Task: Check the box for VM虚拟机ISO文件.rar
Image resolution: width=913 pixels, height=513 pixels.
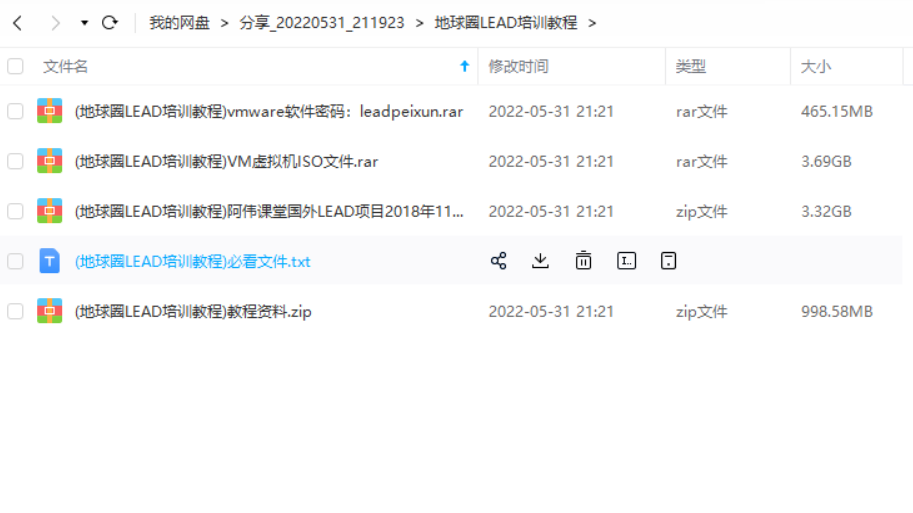Action: point(15,161)
